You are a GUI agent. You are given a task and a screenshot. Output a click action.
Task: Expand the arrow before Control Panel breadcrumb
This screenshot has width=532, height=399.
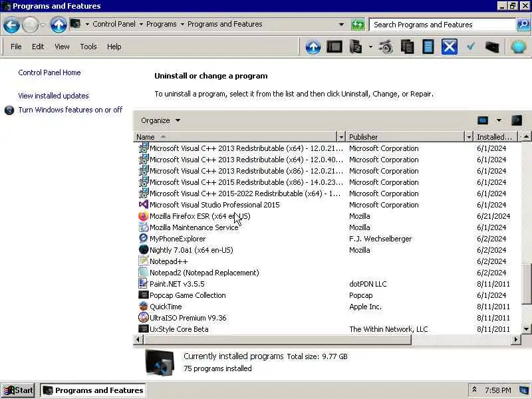click(87, 24)
